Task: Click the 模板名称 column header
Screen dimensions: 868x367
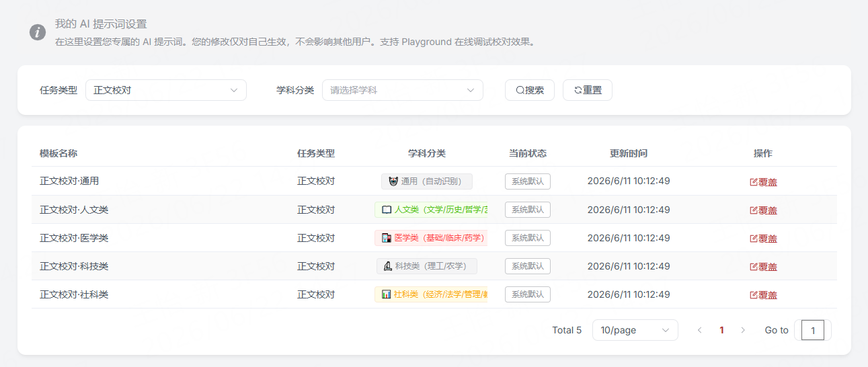Action: coord(58,153)
